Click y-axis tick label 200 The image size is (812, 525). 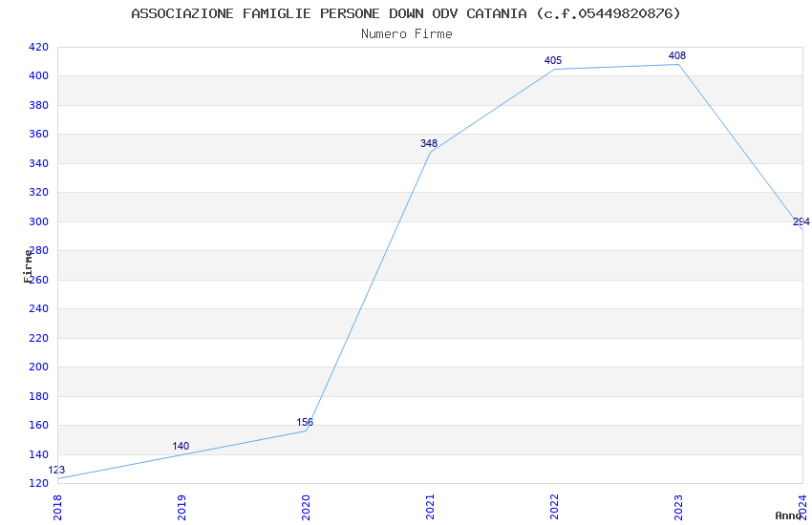click(x=38, y=367)
